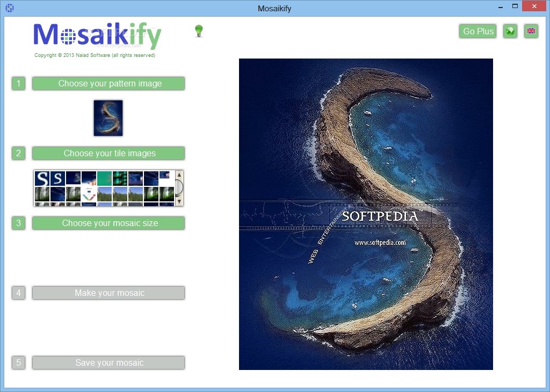Click Choose your tile images button
550x392 pixels.
click(x=108, y=153)
